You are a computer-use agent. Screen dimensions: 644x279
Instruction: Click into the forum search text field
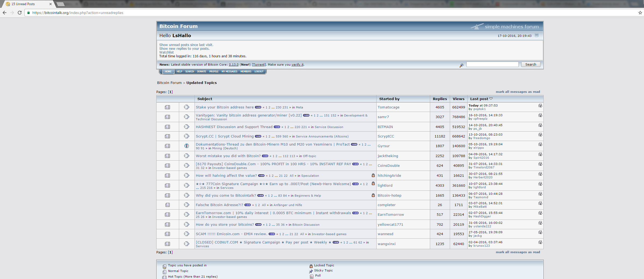pyautogui.click(x=492, y=65)
